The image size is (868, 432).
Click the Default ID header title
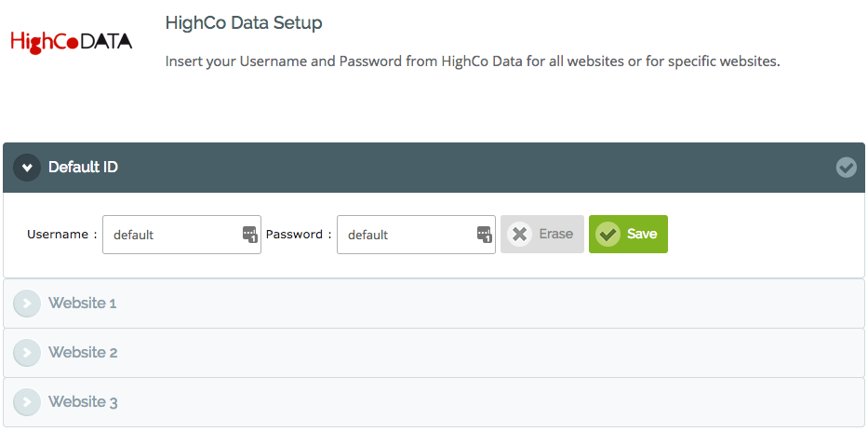point(83,168)
